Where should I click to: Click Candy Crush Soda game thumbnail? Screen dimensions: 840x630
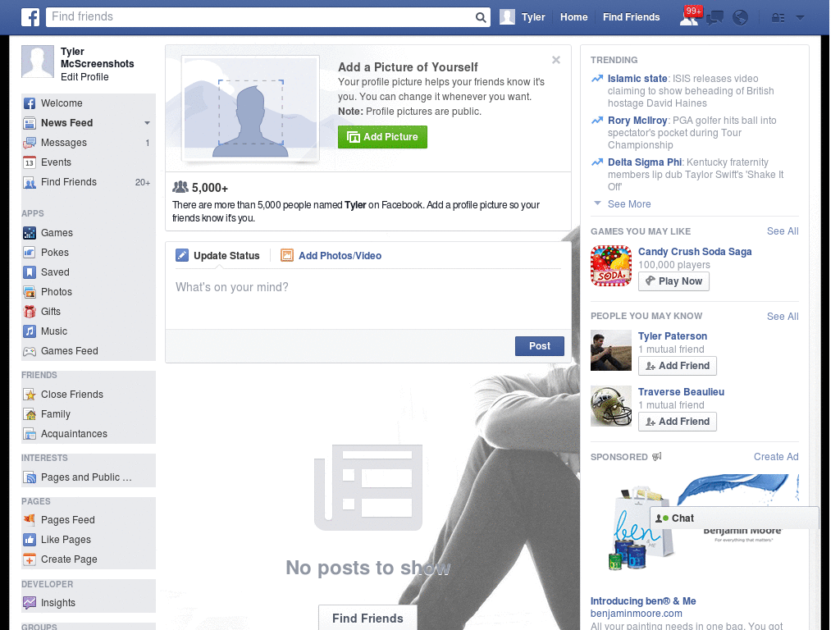click(x=611, y=266)
